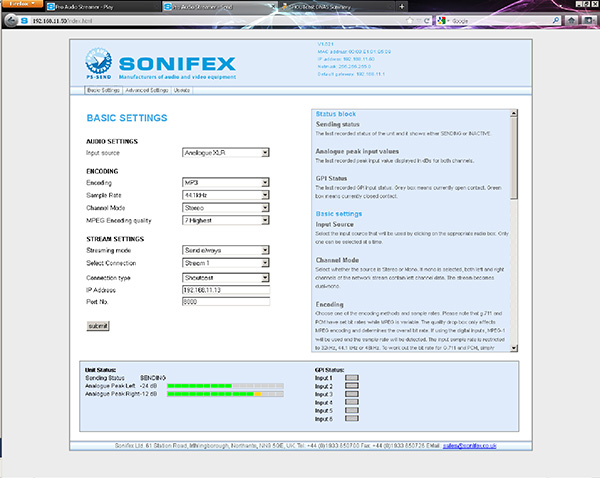Image resolution: width=600 pixels, height=478 pixels.
Task: Open the Sample Rate dropdown
Action: [226, 195]
